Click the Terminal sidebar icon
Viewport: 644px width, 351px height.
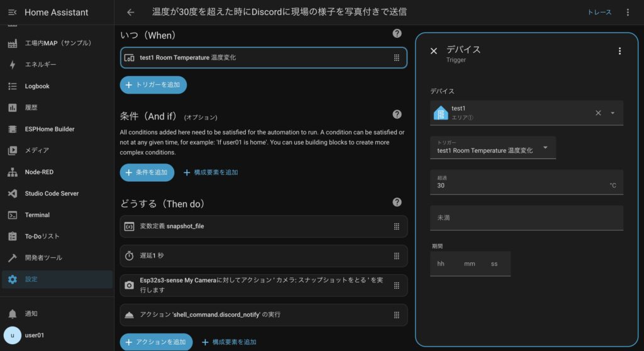(13, 215)
